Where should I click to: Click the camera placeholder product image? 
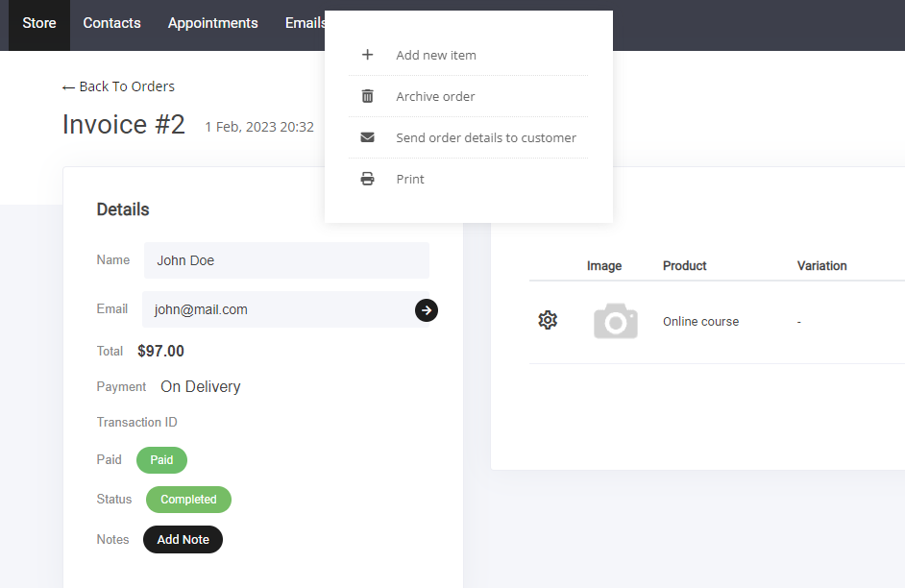[615, 321]
